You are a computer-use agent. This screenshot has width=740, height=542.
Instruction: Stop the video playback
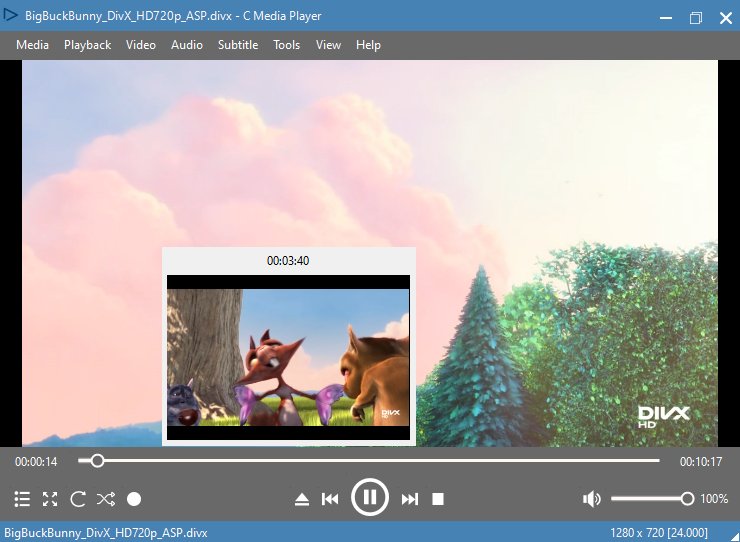tap(437, 499)
